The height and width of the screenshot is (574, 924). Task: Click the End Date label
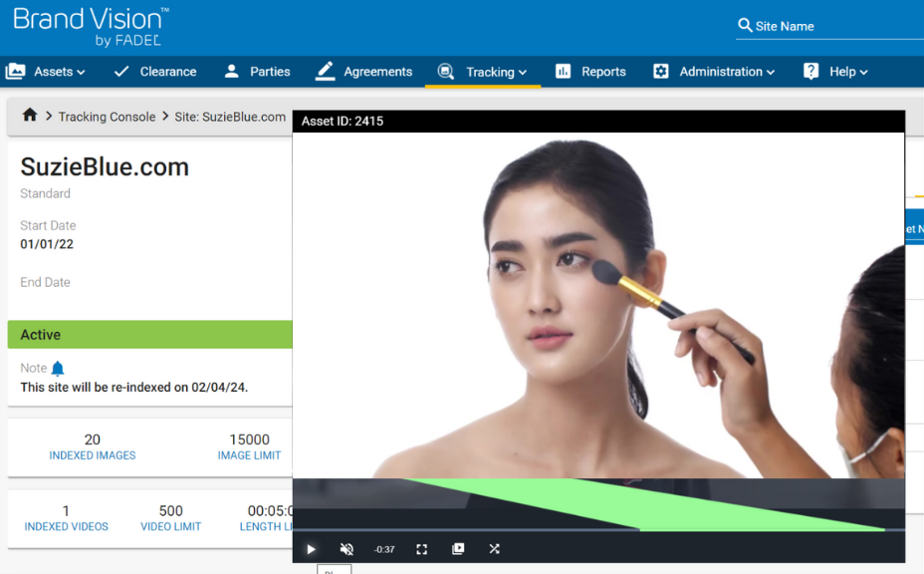tap(45, 282)
